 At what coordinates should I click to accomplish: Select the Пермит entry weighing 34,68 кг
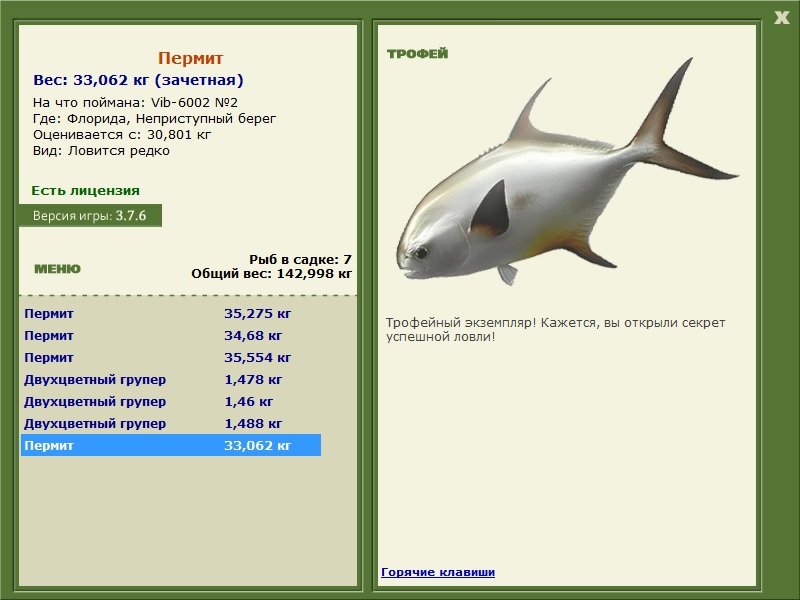pos(170,335)
